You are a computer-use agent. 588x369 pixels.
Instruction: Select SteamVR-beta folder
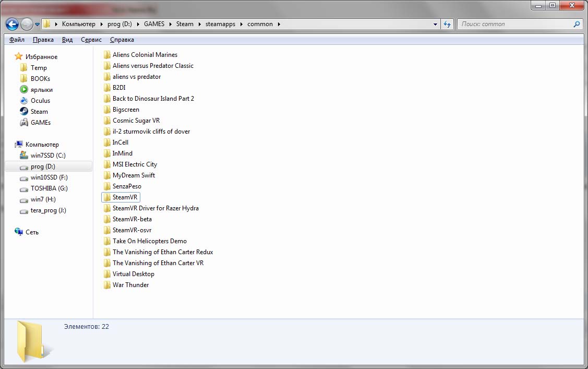click(128, 219)
